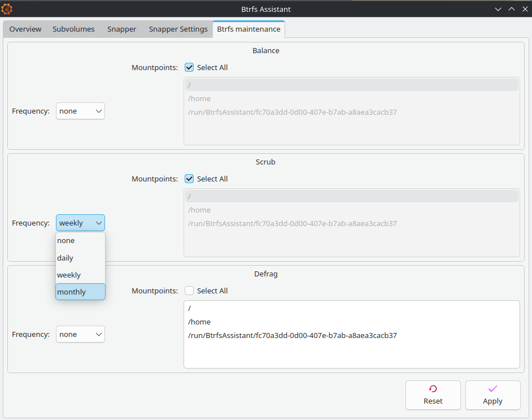Choose 'daily' from the open frequency list
Screen dimensions: 532x420
click(x=80, y=258)
